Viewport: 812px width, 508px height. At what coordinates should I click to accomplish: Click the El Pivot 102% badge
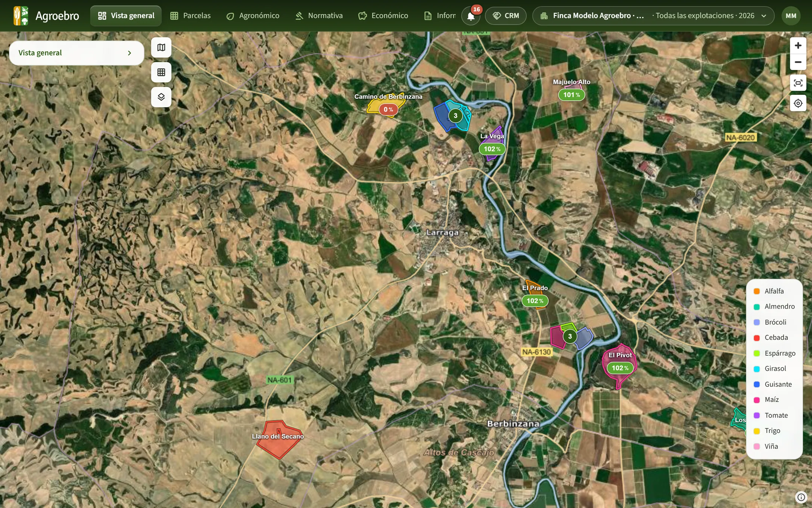(x=620, y=368)
